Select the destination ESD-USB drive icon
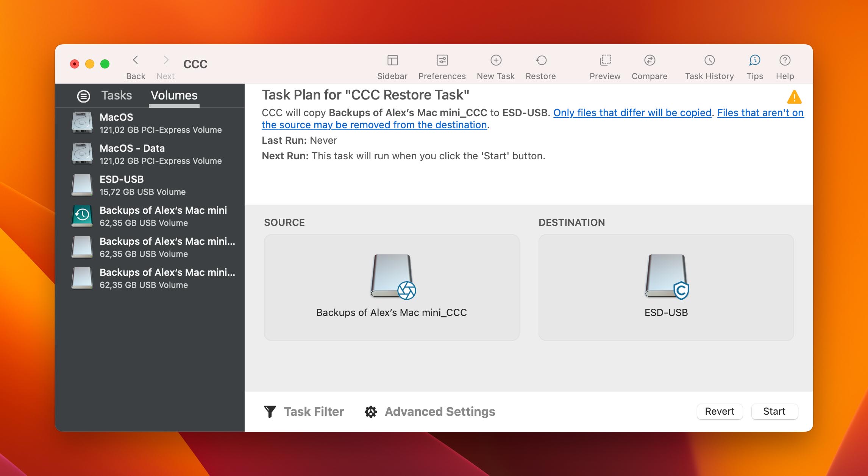The height and width of the screenshot is (476, 868). tap(667, 277)
